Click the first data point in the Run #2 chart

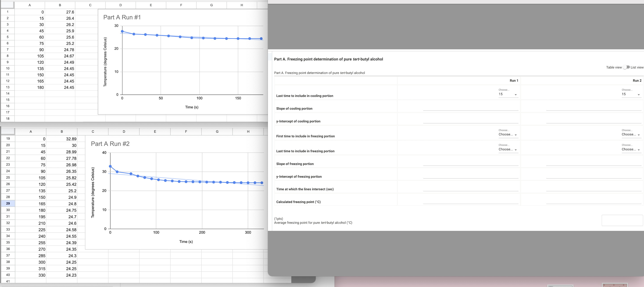click(x=110, y=166)
